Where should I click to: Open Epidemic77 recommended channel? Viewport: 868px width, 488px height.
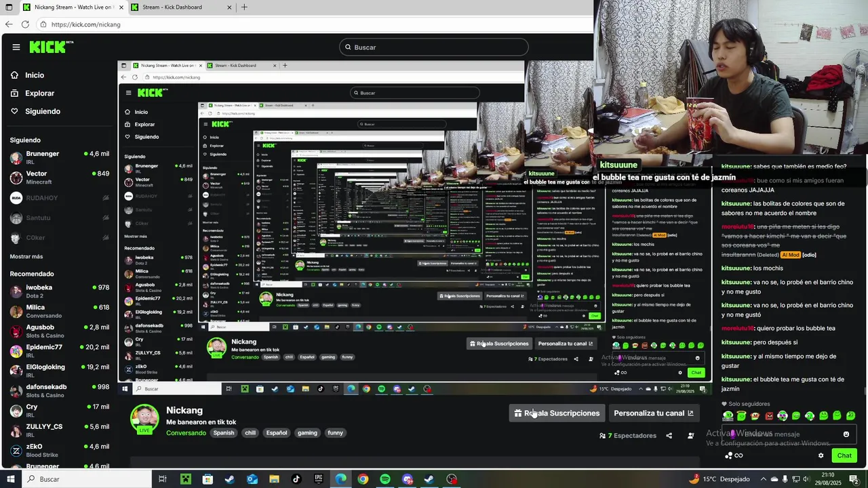[x=60, y=351]
